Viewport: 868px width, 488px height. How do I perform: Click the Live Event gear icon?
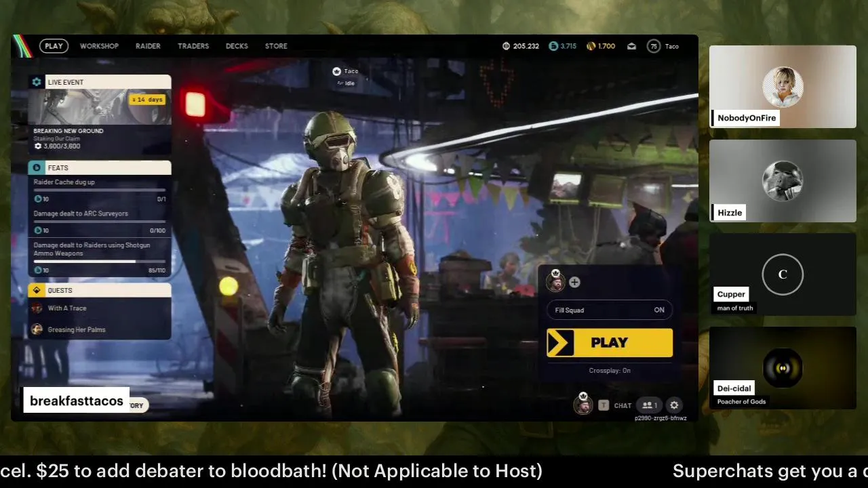[x=37, y=82]
